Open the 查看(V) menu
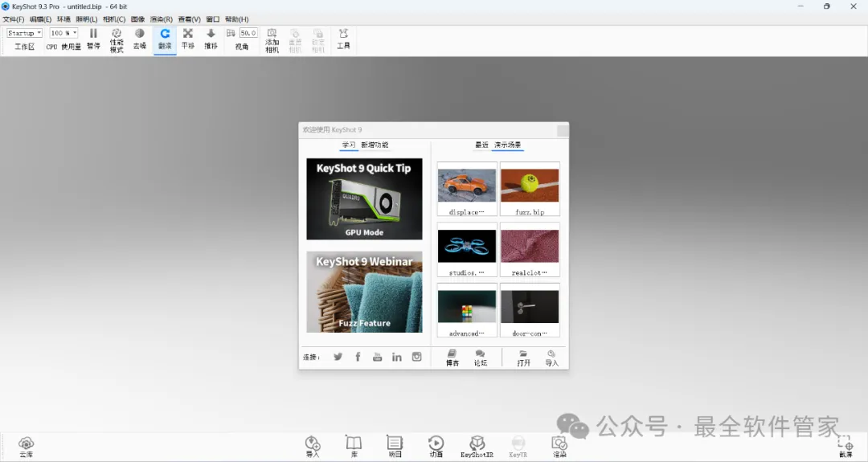Image resolution: width=868 pixels, height=462 pixels. [190, 19]
